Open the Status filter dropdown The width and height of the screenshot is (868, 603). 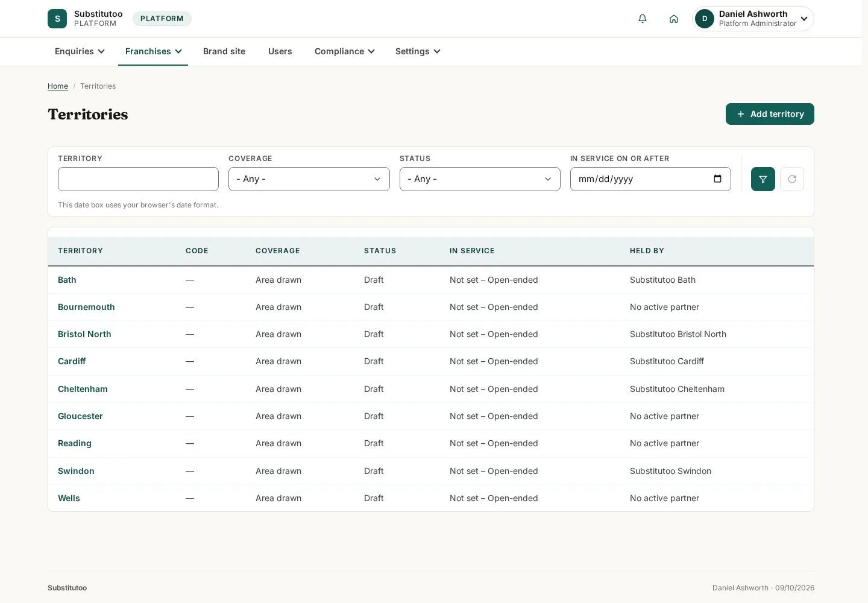coord(480,179)
